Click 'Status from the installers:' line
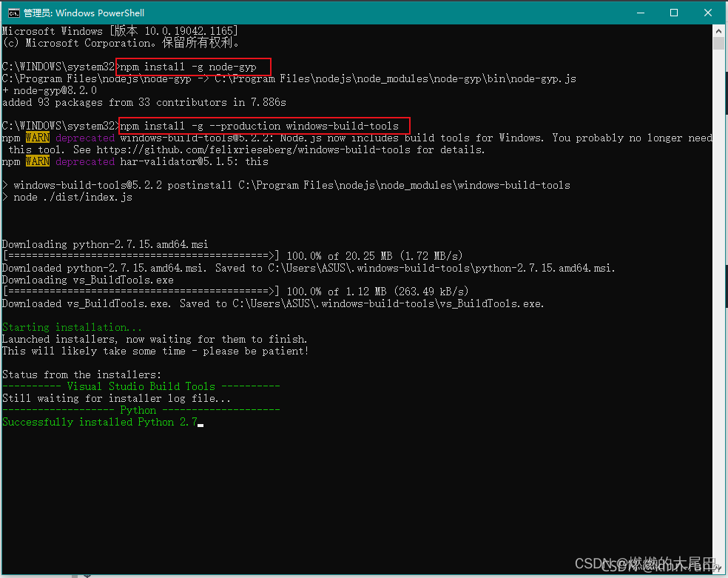The width and height of the screenshot is (728, 578). click(81, 374)
